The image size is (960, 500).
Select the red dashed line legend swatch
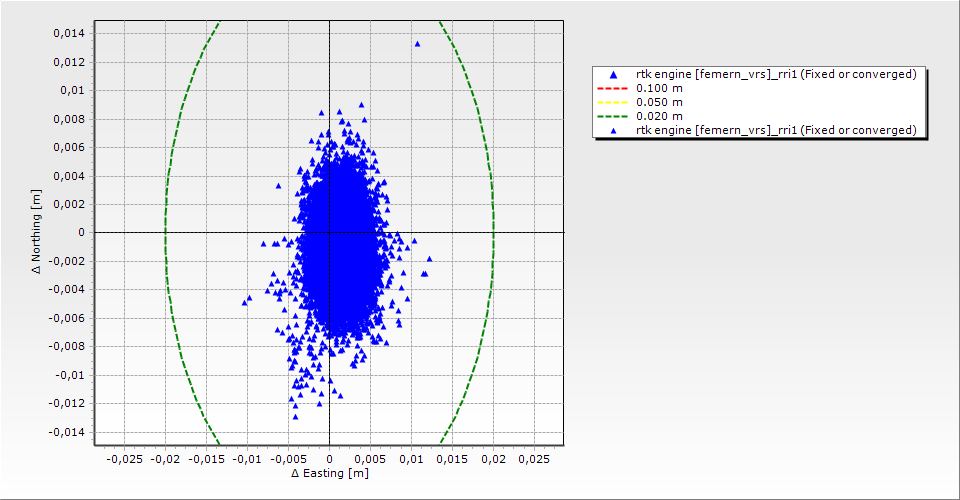point(613,88)
